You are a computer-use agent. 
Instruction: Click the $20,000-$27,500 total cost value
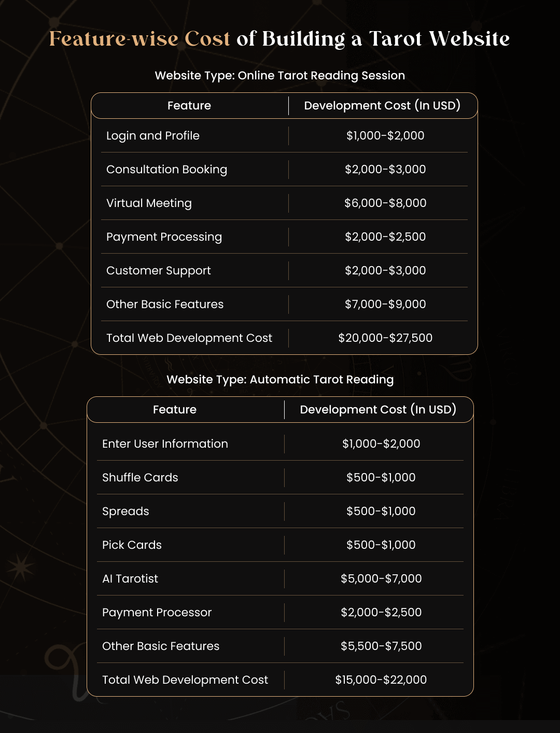point(385,338)
